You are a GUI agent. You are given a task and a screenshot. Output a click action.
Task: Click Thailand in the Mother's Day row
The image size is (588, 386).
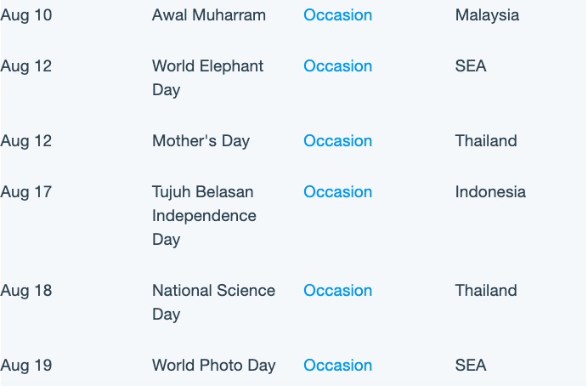pyautogui.click(x=486, y=141)
